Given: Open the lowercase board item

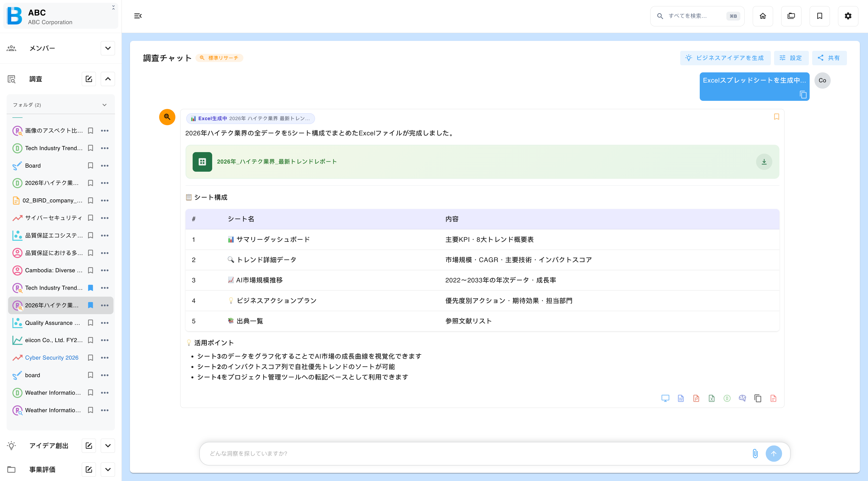Looking at the screenshot, I should click(32, 375).
